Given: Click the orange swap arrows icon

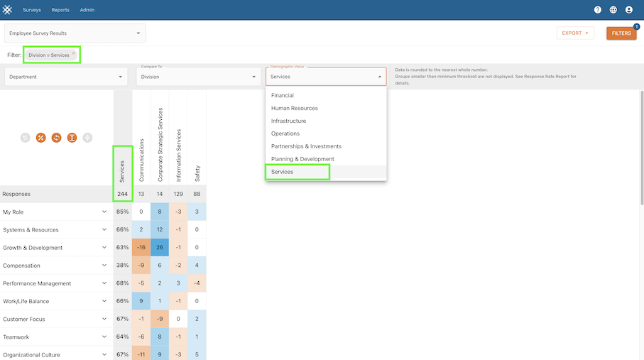Looking at the screenshot, I should [x=56, y=138].
